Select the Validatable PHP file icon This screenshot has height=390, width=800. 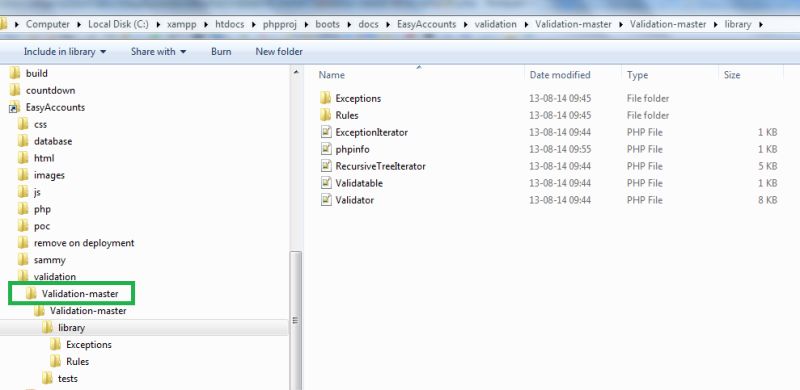(x=326, y=183)
